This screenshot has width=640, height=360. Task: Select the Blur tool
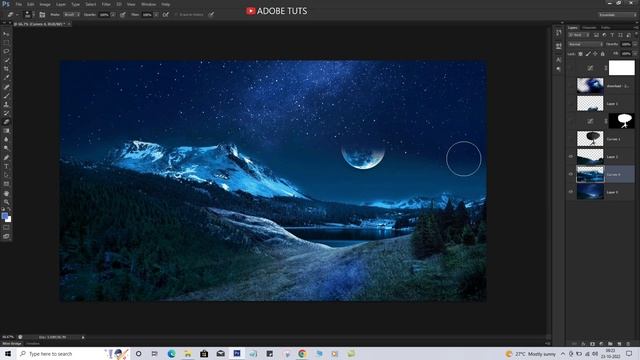6,140
